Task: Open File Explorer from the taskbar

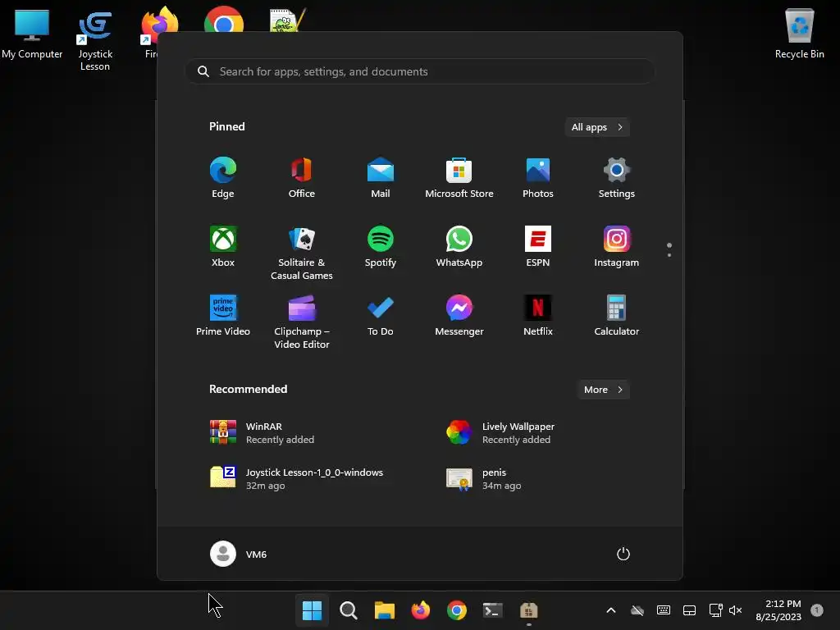Action: 384,610
